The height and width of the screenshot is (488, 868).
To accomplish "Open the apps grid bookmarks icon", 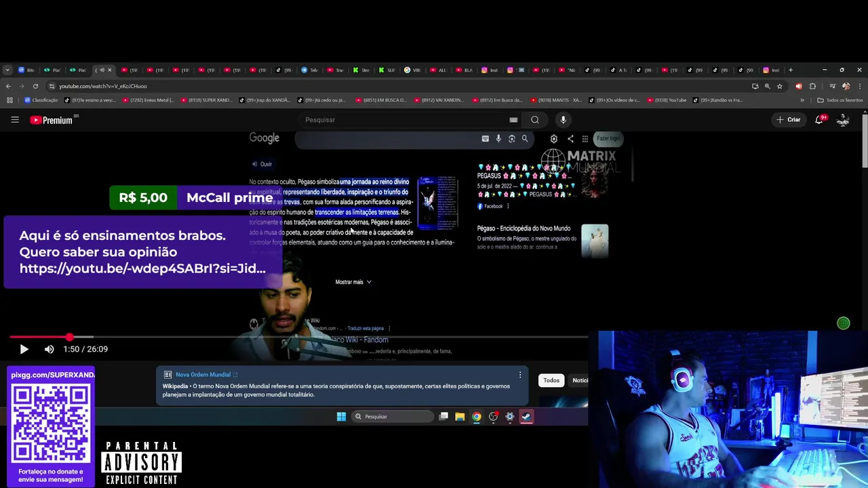I will (x=9, y=100).
